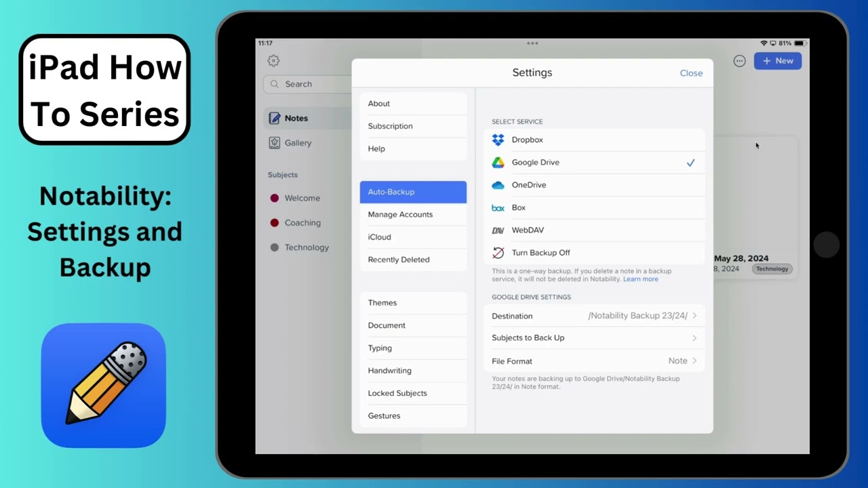Open the Destination setting row

coord(594,316)
